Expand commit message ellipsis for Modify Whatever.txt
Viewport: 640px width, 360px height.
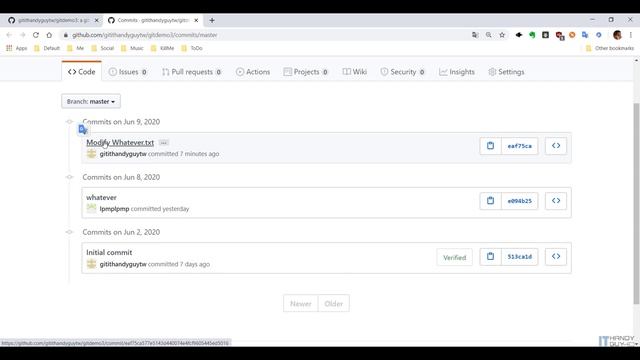(164, 142)
